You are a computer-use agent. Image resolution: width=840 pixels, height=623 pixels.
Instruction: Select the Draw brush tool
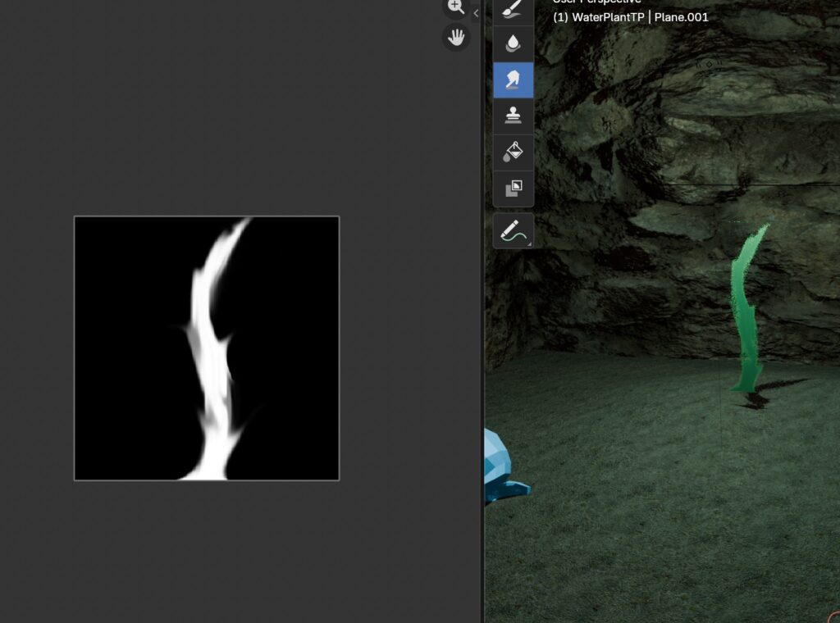point(514,11)
